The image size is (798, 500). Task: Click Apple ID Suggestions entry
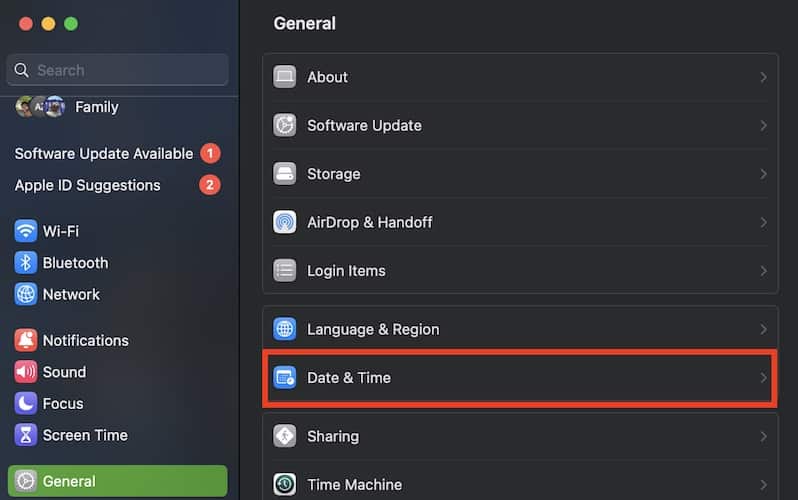(88, 185)
